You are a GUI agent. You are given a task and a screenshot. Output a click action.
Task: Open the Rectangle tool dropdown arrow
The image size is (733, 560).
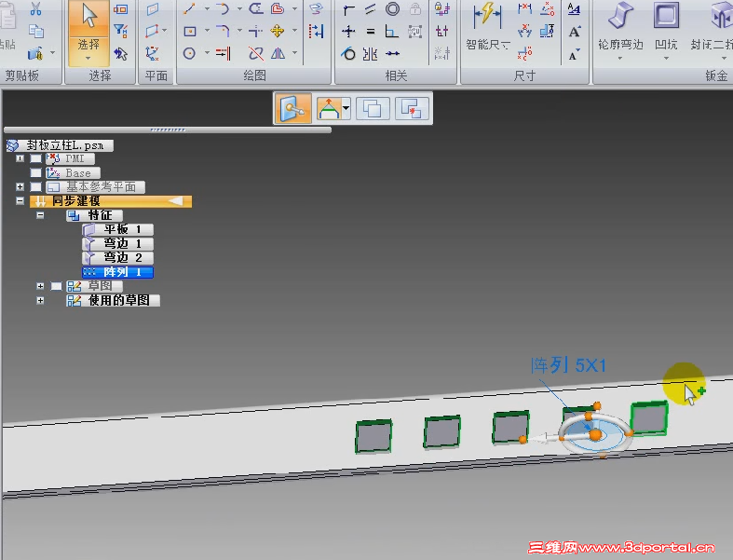coord(206,31)
